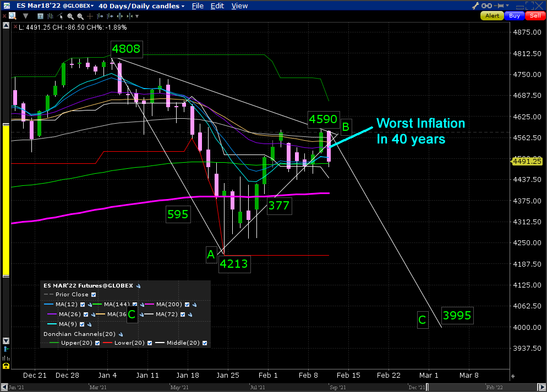Close the quote line with its red X
Screen dimensions: 547x392
15,27
